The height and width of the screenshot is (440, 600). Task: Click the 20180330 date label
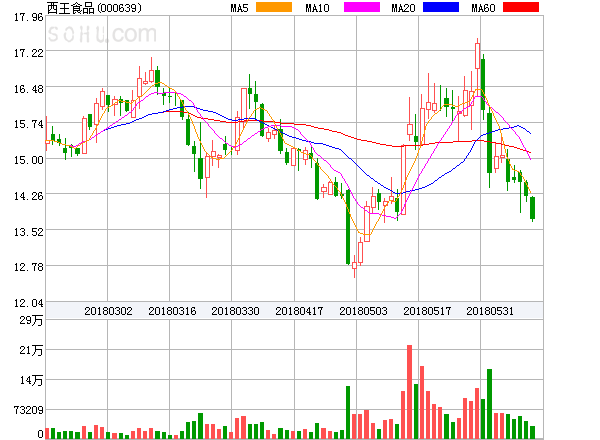click(x=235, y=311)
